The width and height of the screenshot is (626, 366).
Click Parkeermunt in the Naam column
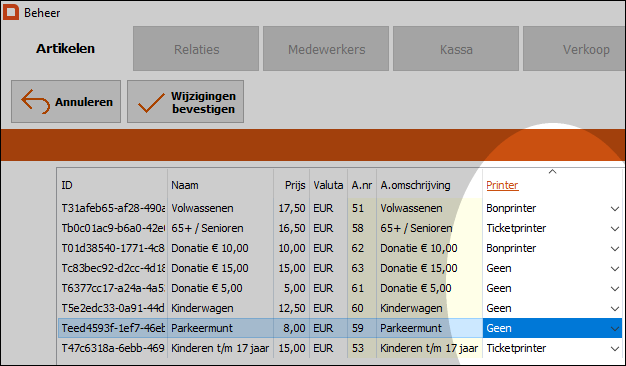pos(220,328)
